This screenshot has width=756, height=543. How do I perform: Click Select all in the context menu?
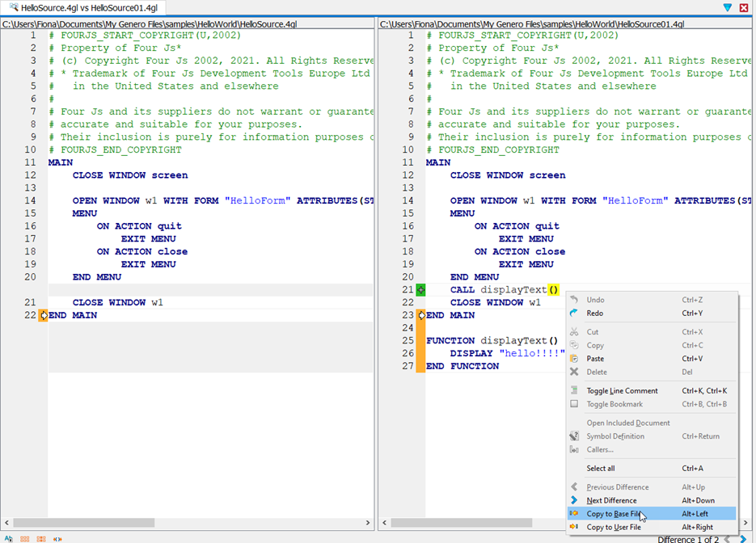(x=599, y=468)
